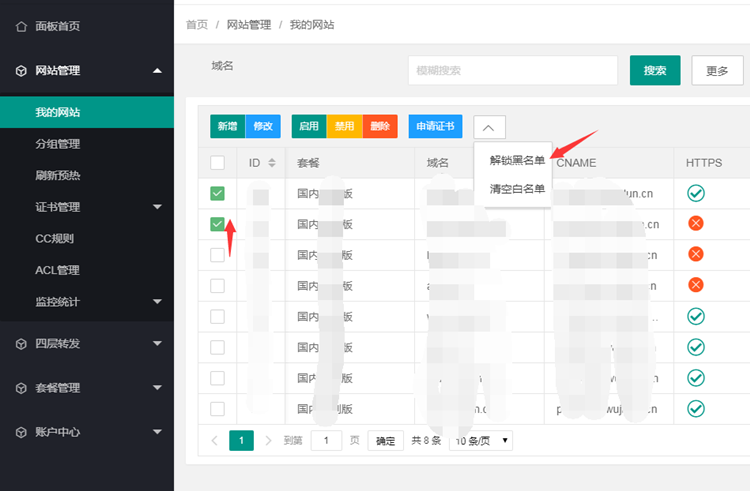Click the orange HTTPS cross in second row

point(696,224)
